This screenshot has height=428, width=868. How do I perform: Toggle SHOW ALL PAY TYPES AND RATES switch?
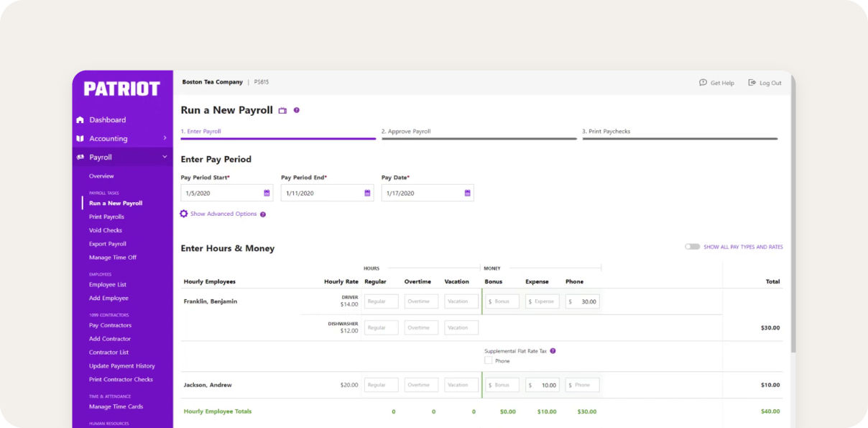[x=691, y=246]
